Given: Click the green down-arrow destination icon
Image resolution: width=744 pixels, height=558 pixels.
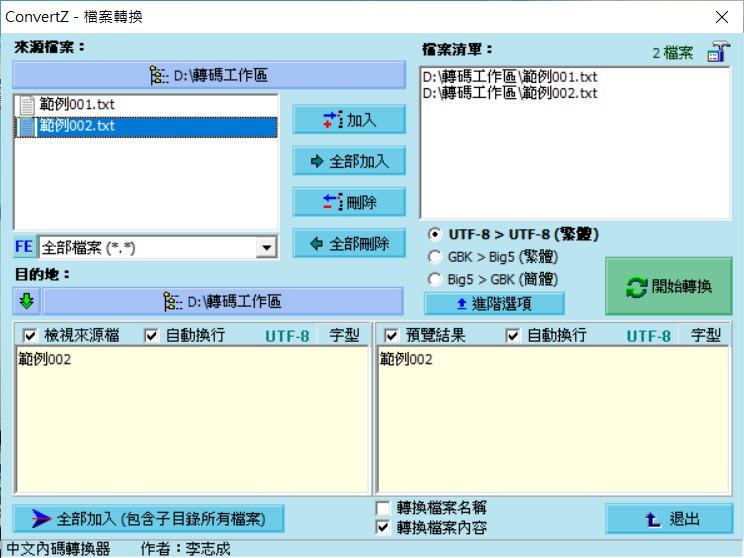Looking at the screenshot, I should tap(27, 301).
